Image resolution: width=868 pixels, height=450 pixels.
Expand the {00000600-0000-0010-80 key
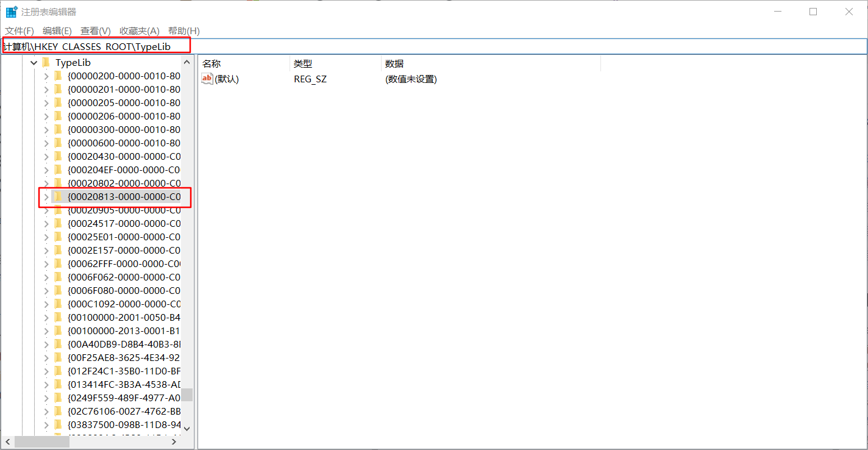click(46, 143)
